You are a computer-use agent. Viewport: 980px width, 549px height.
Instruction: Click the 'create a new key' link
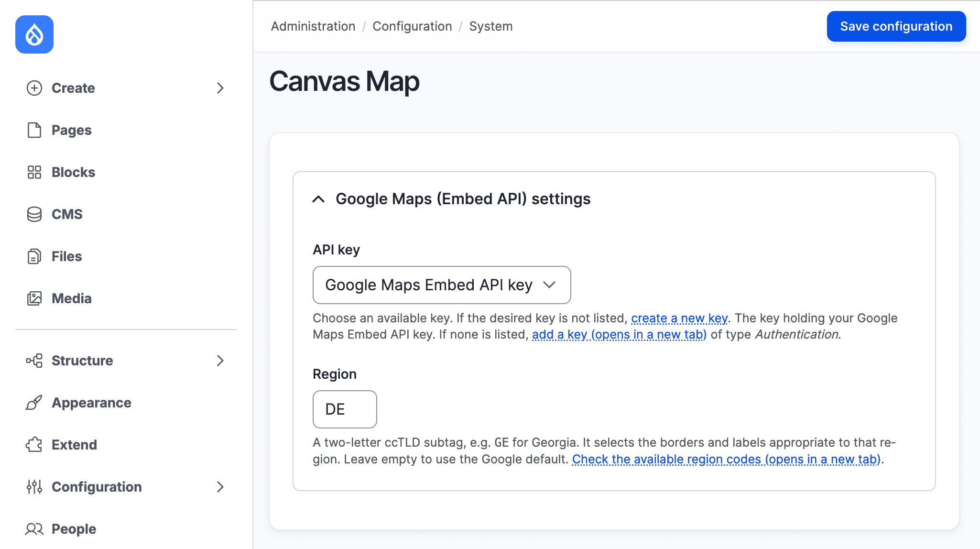679,318
